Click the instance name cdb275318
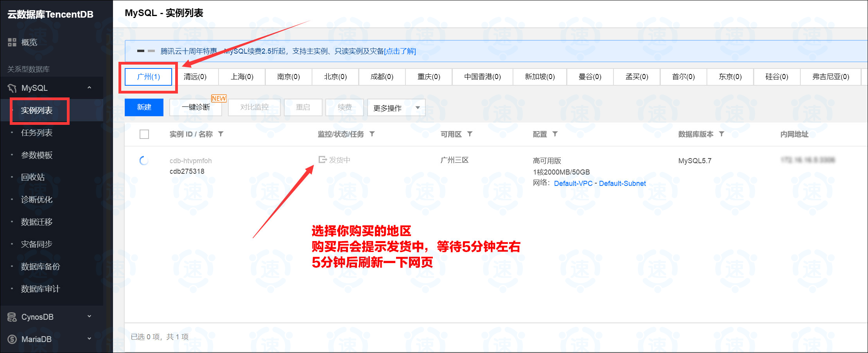The width and height of the screenshot is (868, 353). coord(187,171)
